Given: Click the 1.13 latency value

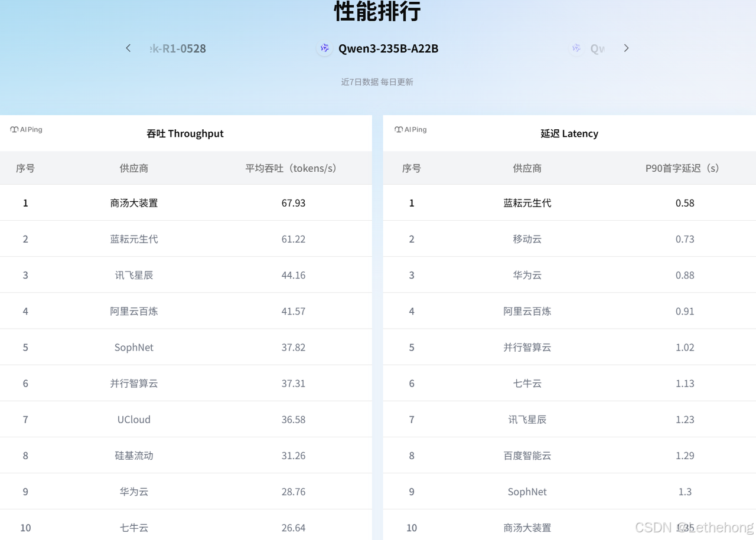Looking at the screenshot, I should [685, 383].
